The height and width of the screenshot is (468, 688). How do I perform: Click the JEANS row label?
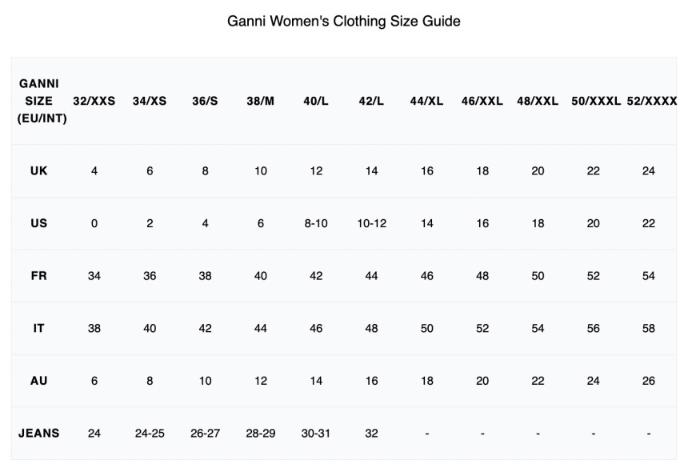[39, 433]
